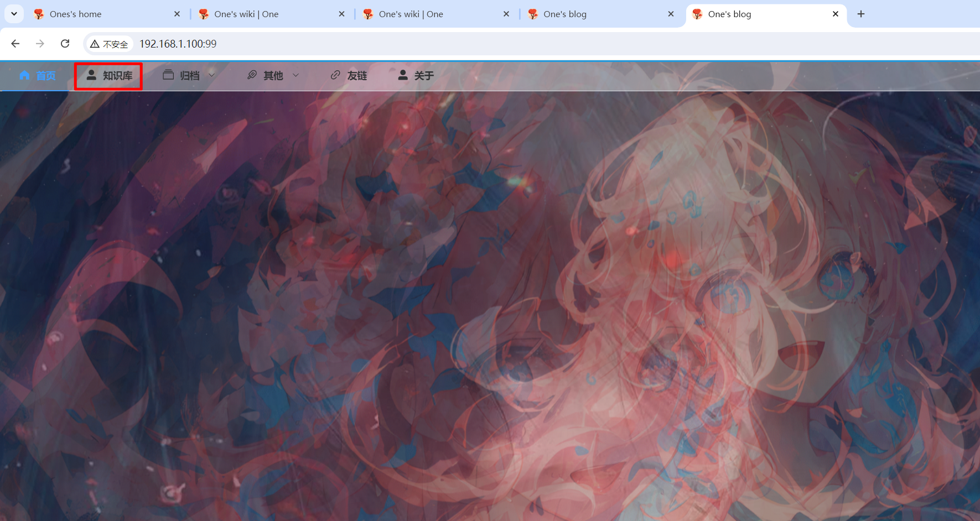
Task: Open a new browser tab
Action: [x=861, y=14]
